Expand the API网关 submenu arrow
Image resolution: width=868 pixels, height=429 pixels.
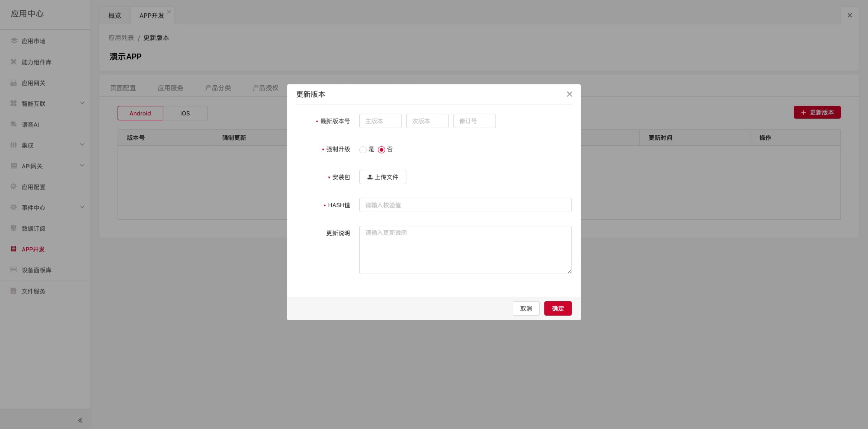82,165
